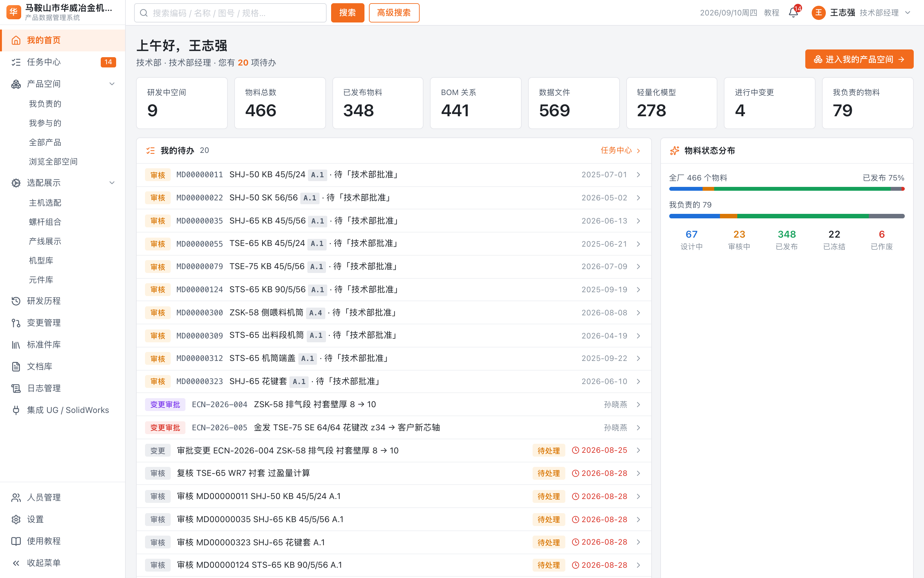This screenshot has width=924, height=578.
Task: Open the 任务中心 link in 我的待办
Action: [x=620, y=150]
